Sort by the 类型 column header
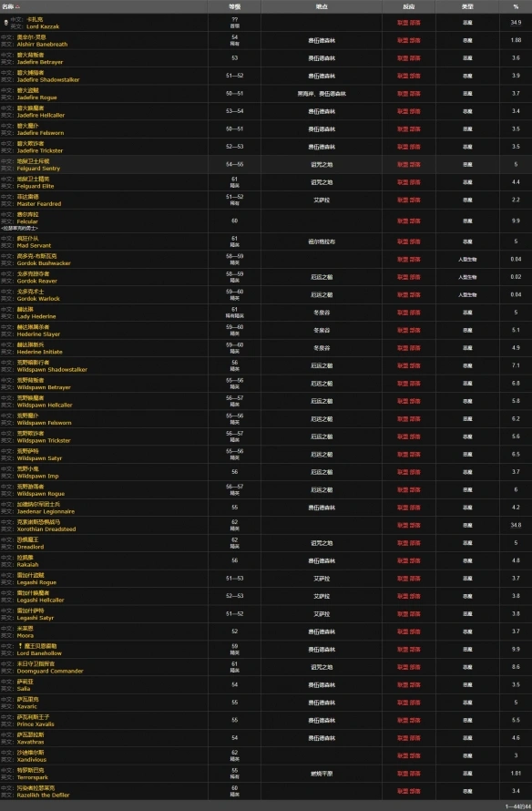Image resolution: width=532 pixels, height=811 pixels. (x=467, y=6)
